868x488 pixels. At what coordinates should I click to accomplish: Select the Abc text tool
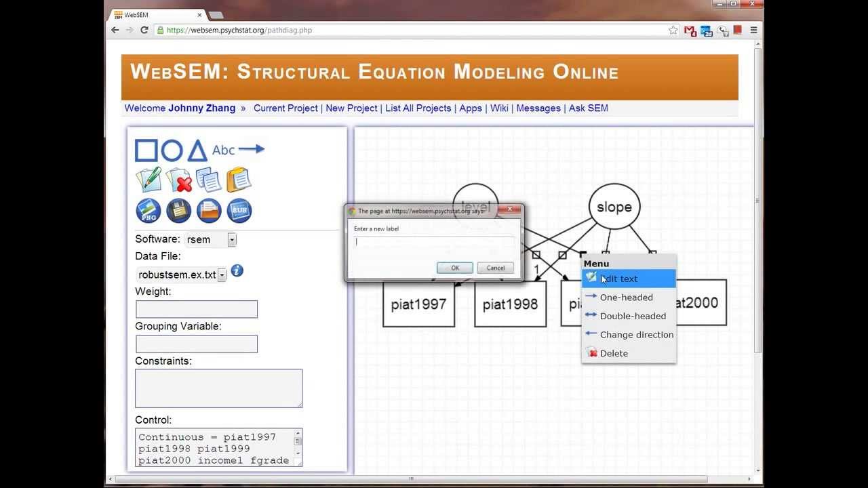click(223, 150)
